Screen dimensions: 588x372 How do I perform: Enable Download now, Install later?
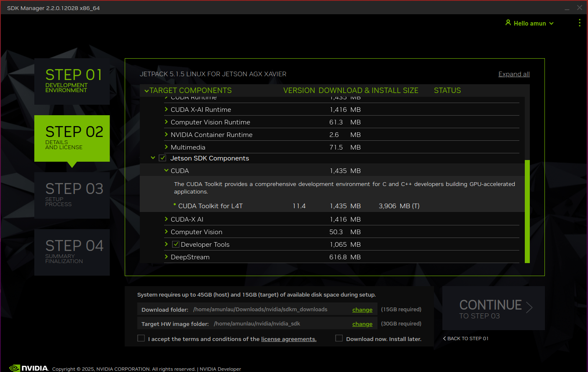(339, 338)
